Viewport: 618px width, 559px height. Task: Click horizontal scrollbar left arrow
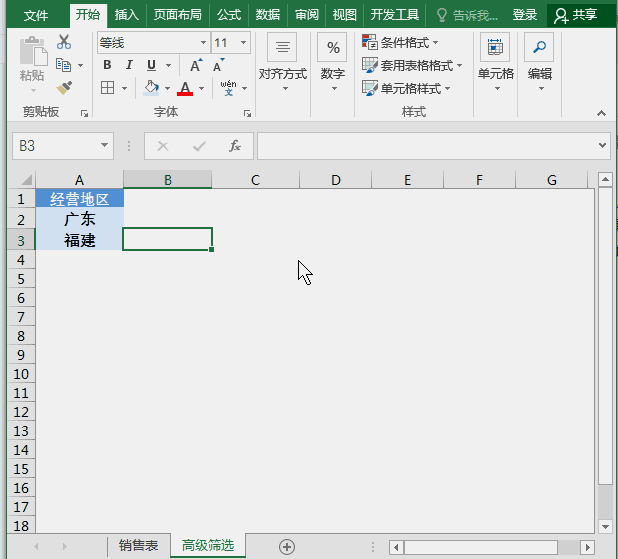click(396, 547)
